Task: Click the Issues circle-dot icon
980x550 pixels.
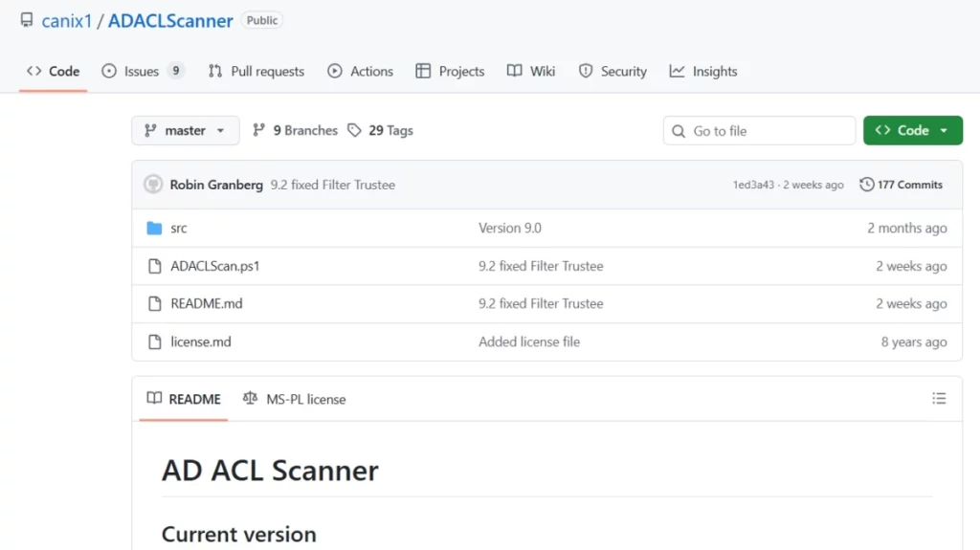Action: (x=109, y=71)
